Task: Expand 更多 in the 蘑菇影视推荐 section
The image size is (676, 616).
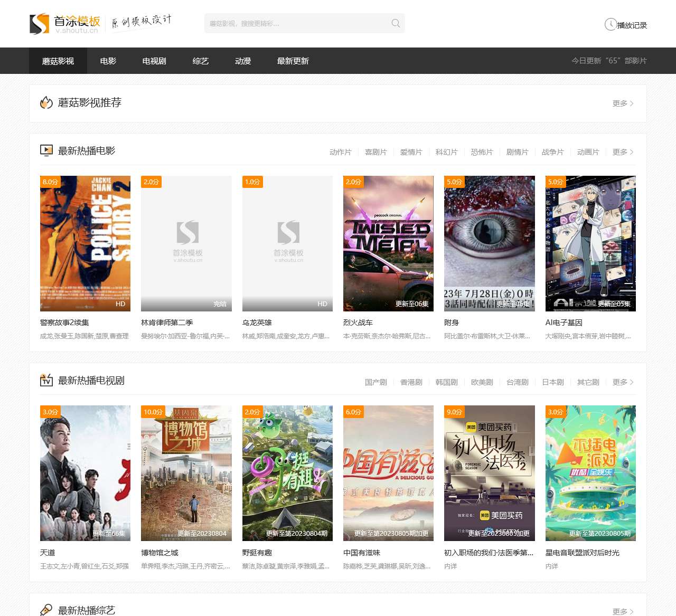Action: point(623,103)
